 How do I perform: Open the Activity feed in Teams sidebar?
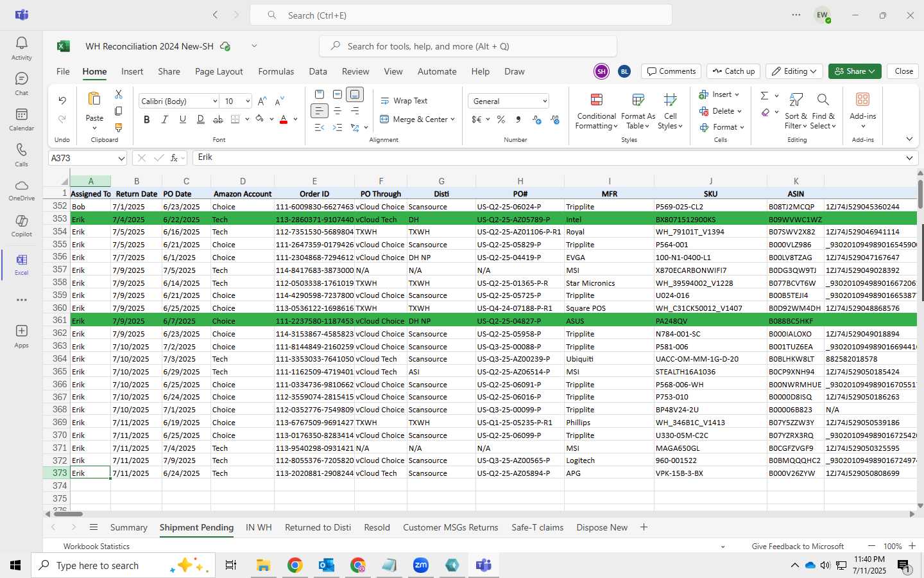tap(21, 48)
